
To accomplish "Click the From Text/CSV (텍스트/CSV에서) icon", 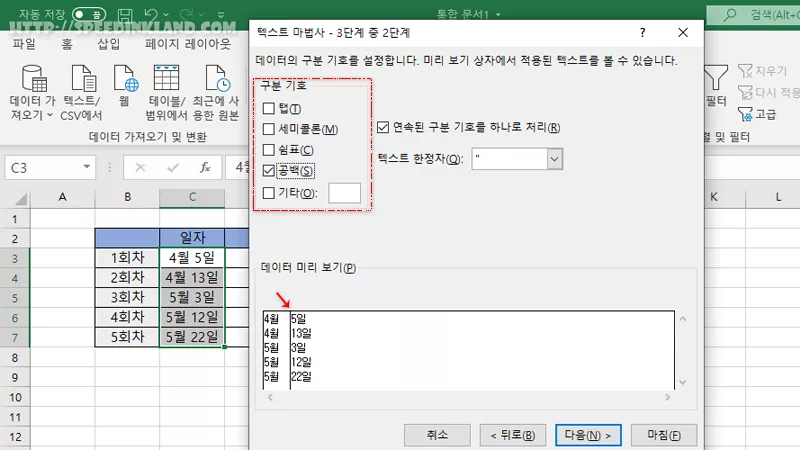I will (x=83, y=78).
